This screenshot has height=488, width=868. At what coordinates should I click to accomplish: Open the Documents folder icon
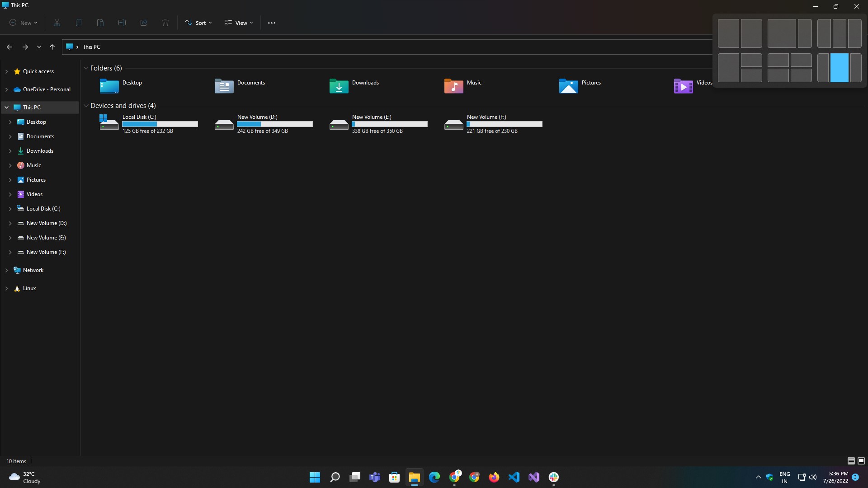coord(224,86)
